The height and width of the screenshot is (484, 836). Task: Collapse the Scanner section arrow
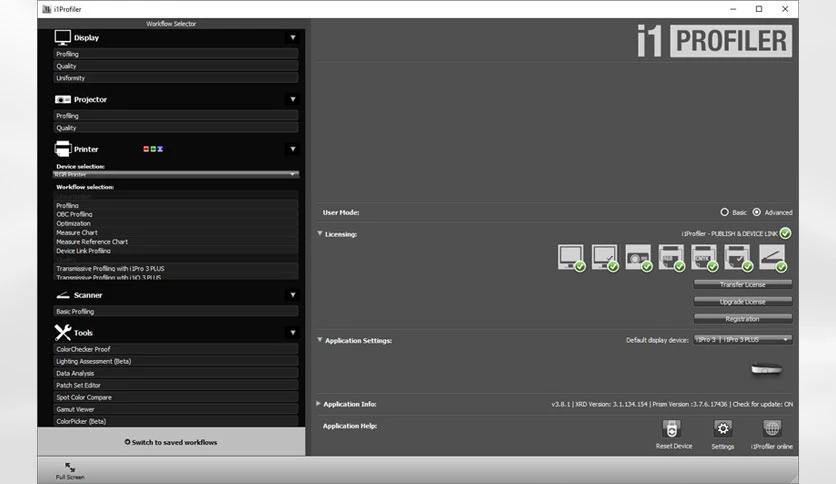point(293,295)
